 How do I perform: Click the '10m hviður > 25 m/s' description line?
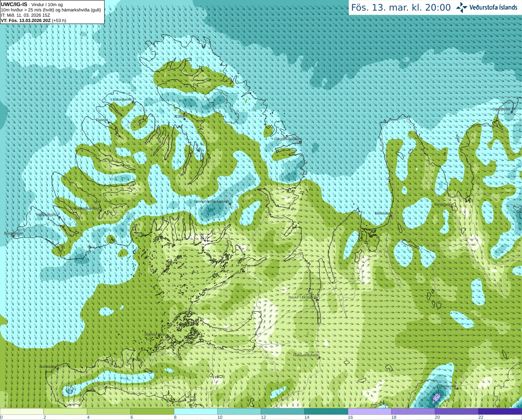pos(51,10)
